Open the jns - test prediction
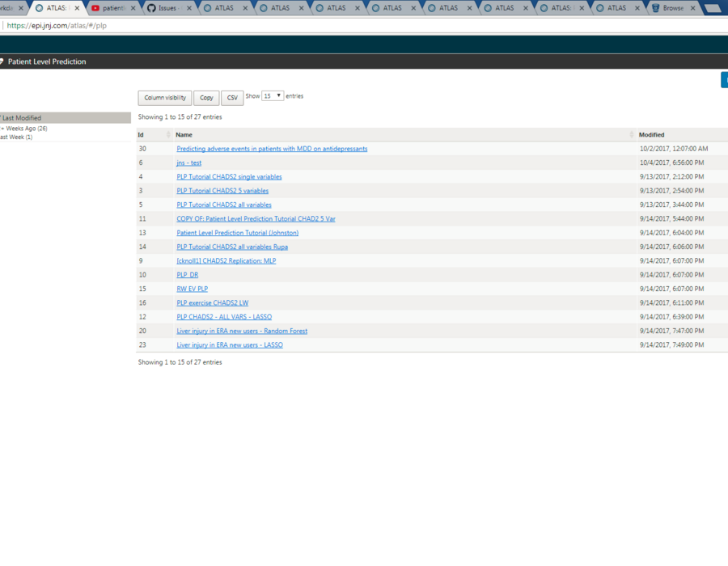Viewport: 728px width, 566px height. coord(189,163)
